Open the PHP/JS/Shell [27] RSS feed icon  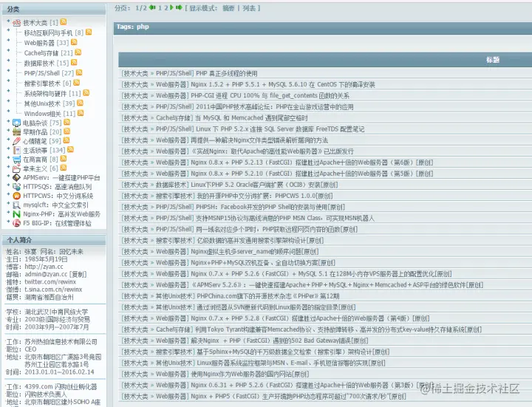pyautogui.click(x=79, y=72)
